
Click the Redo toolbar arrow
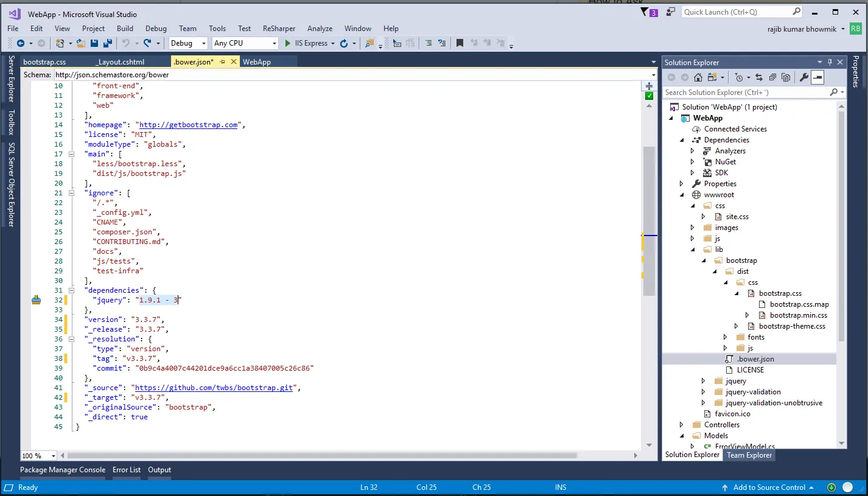tap(148, 43)
